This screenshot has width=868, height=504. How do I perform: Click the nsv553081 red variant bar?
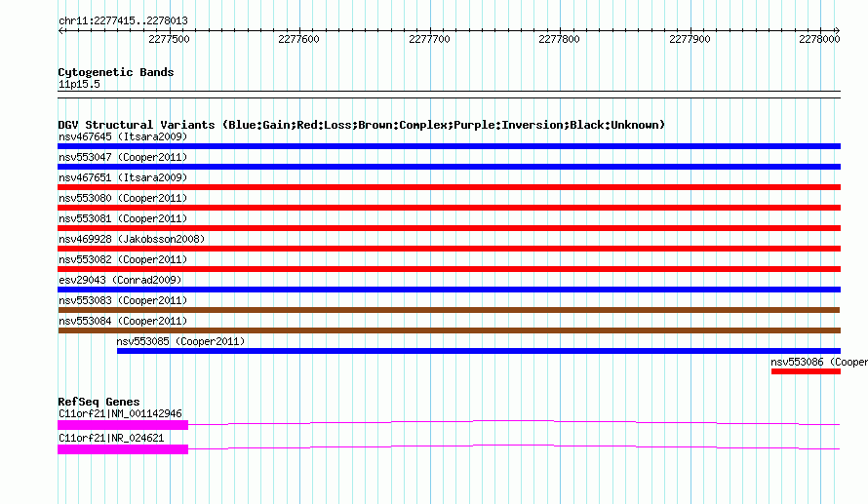tap(449, 228)
